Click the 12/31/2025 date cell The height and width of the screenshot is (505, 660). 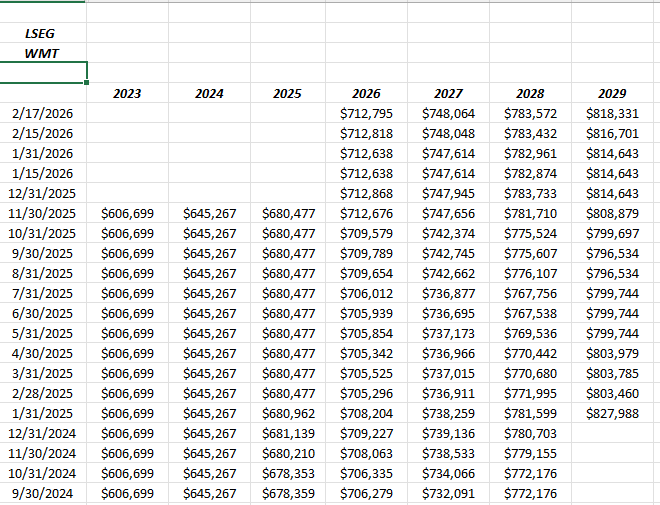pos(43,193)
